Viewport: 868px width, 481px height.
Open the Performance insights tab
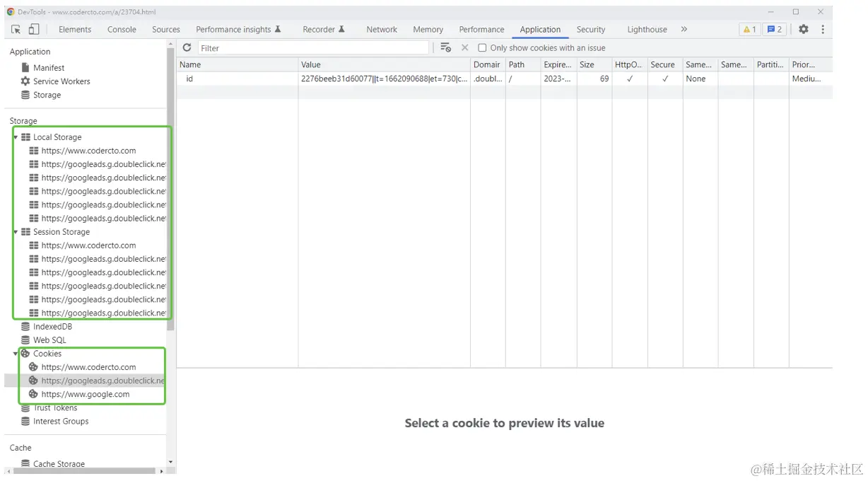pos(238,29)
